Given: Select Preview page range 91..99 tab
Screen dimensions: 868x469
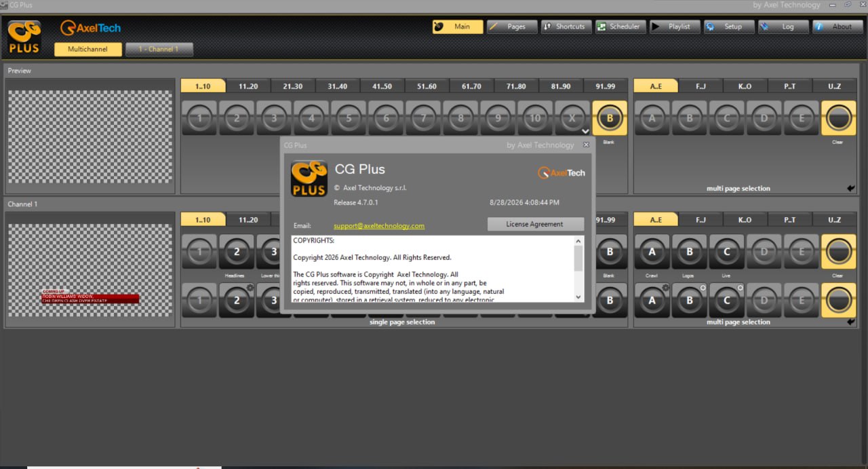Looking at the screenshot, I should tap(606, 86).
